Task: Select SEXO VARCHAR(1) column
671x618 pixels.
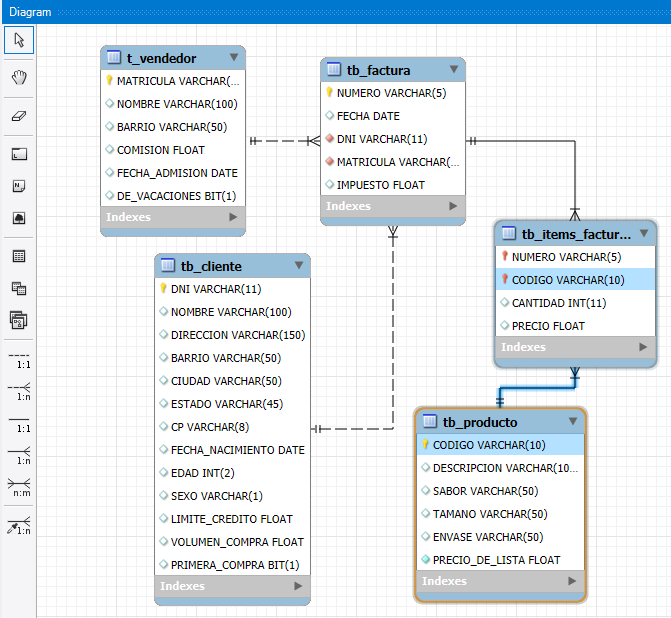Action: pos(232,496)
